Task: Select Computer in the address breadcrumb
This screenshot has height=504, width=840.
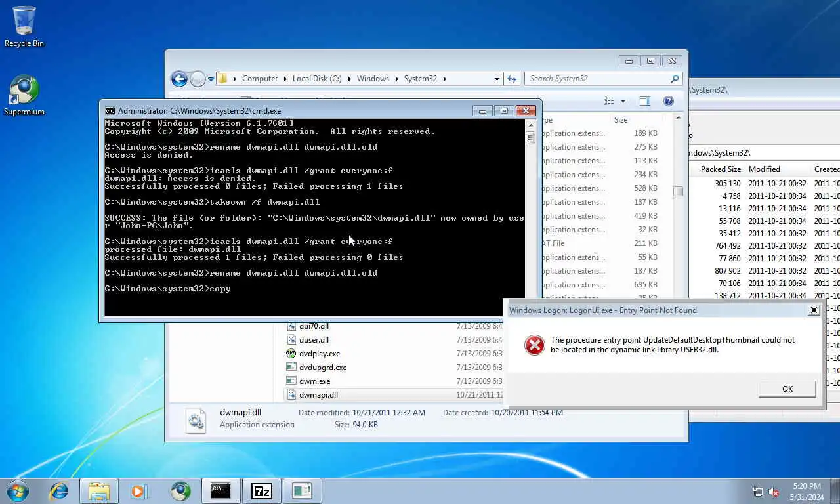Action: [260, 79]
